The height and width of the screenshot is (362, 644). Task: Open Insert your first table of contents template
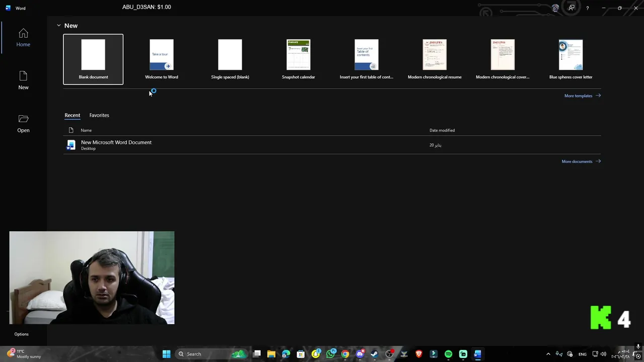point(366,59)
